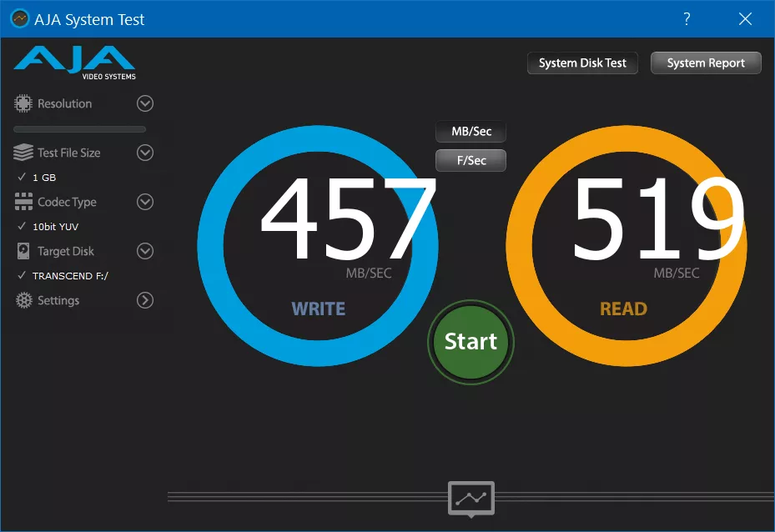This screenshot has height=532, width=775.
Task: Click the 457 write speed value
Action: point(349,218)
